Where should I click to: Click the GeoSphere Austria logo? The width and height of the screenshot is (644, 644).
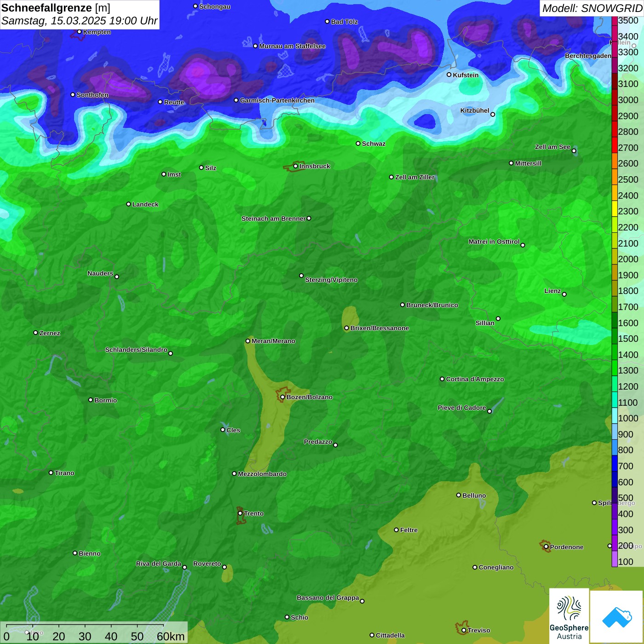point(569,616)
